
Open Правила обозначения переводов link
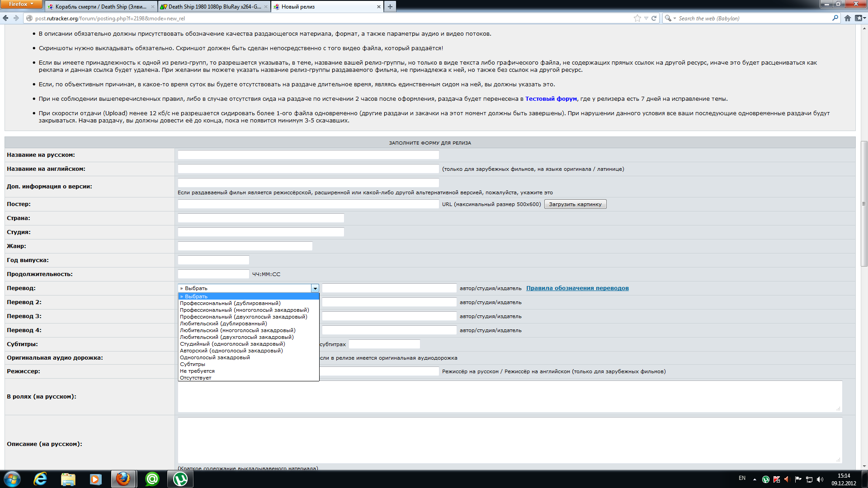click(x=577, y=288)
